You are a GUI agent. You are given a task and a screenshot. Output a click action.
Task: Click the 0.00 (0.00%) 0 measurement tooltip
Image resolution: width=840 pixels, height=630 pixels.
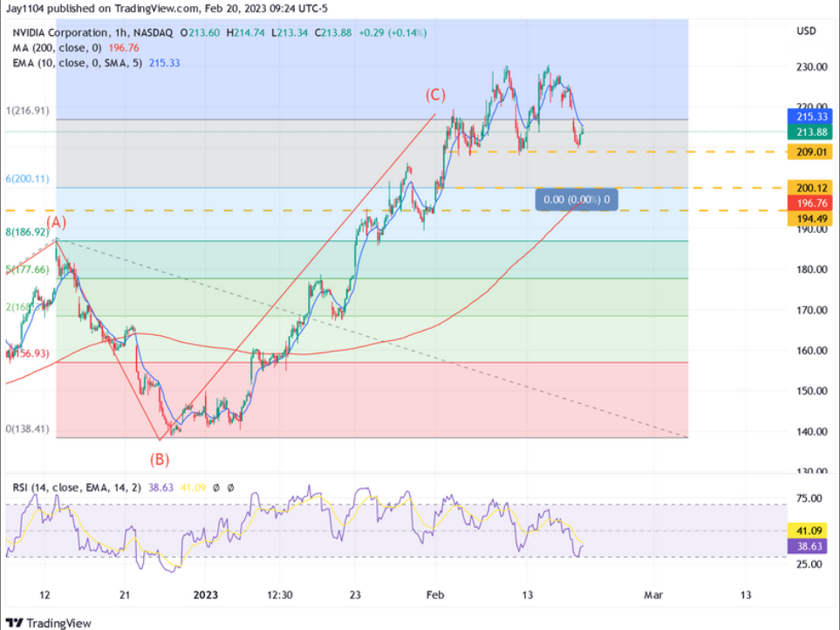[x=577, y=200]
